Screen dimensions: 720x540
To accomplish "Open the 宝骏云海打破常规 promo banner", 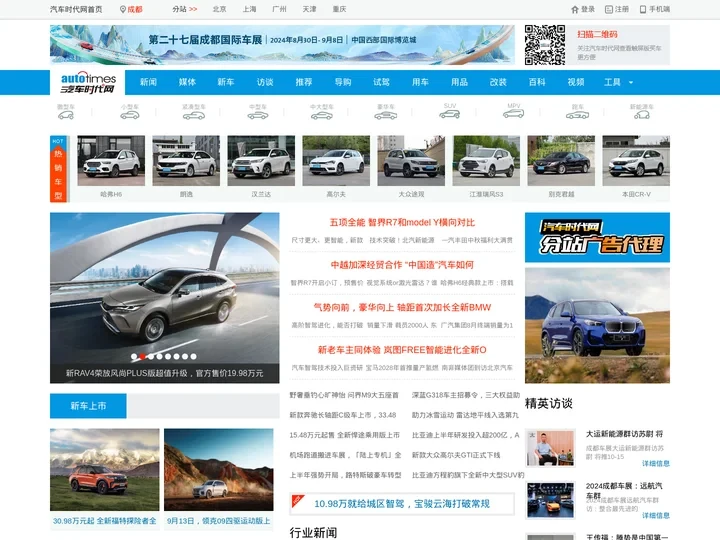I will [x=402, y=504].
